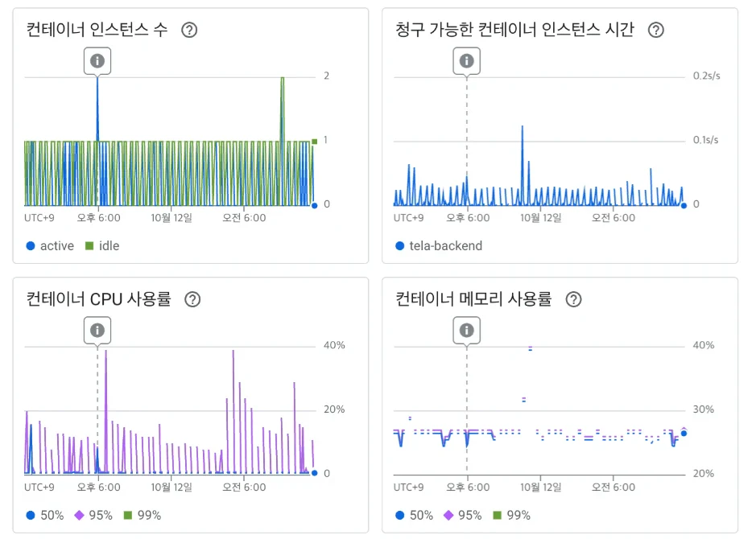Click the 컨테이너 메모리 사용률 title
756x539 pixels.
pos(473,299)
